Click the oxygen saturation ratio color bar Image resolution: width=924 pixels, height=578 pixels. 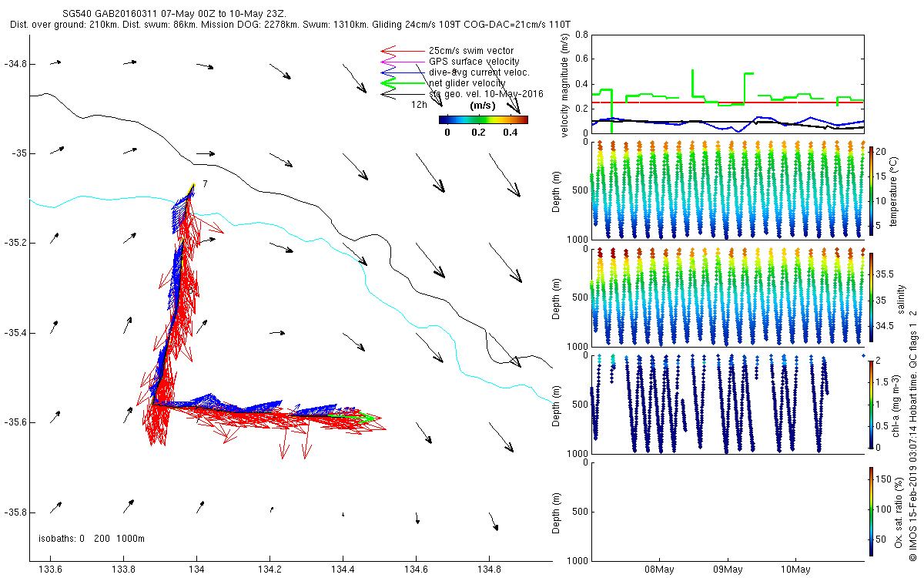(871, 512)
